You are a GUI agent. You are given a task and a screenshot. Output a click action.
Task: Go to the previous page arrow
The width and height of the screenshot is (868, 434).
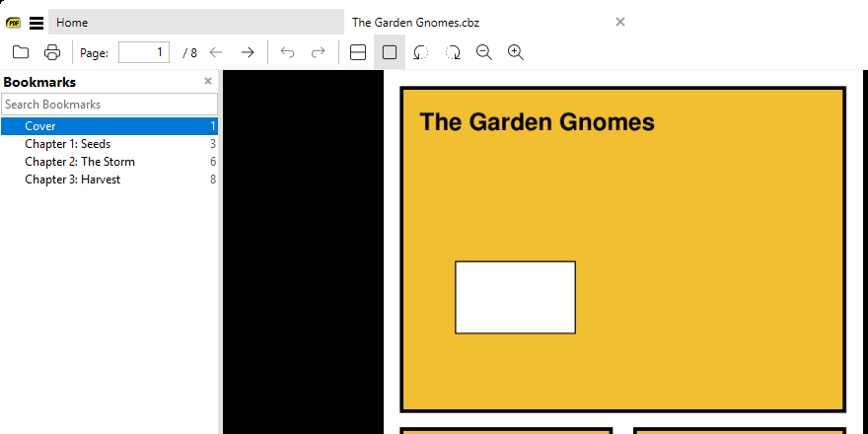tap(216, 52)
